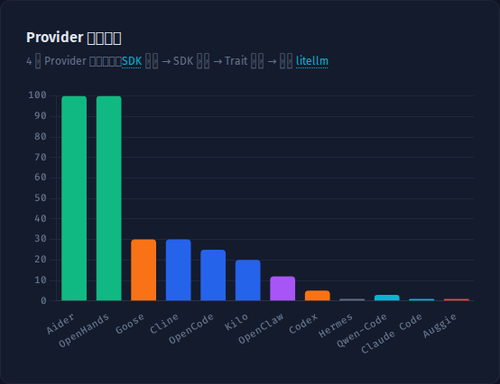The width and height of the screenshot is (500, 384).
Task: Select the blue Kilo bar
Action: (x=248, y=280)
